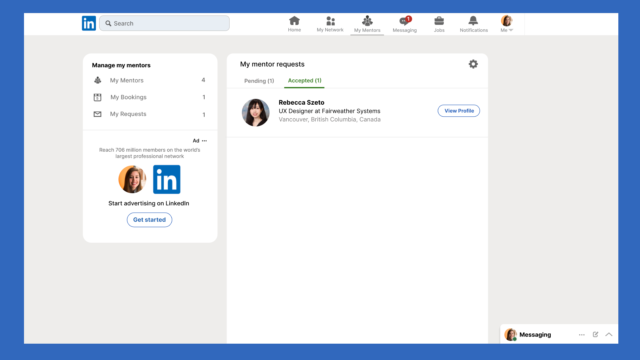
Task: Open Rebecca Szeto name link
Action: tap(301, 102)
